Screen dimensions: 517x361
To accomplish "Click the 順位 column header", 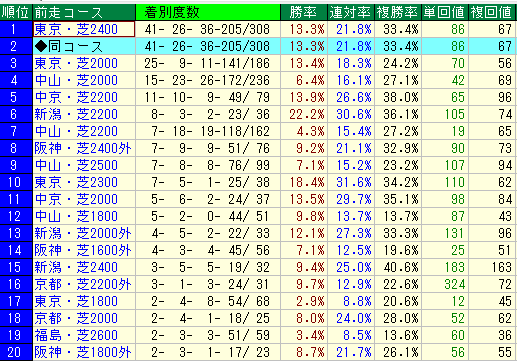I will pos(16,12).
